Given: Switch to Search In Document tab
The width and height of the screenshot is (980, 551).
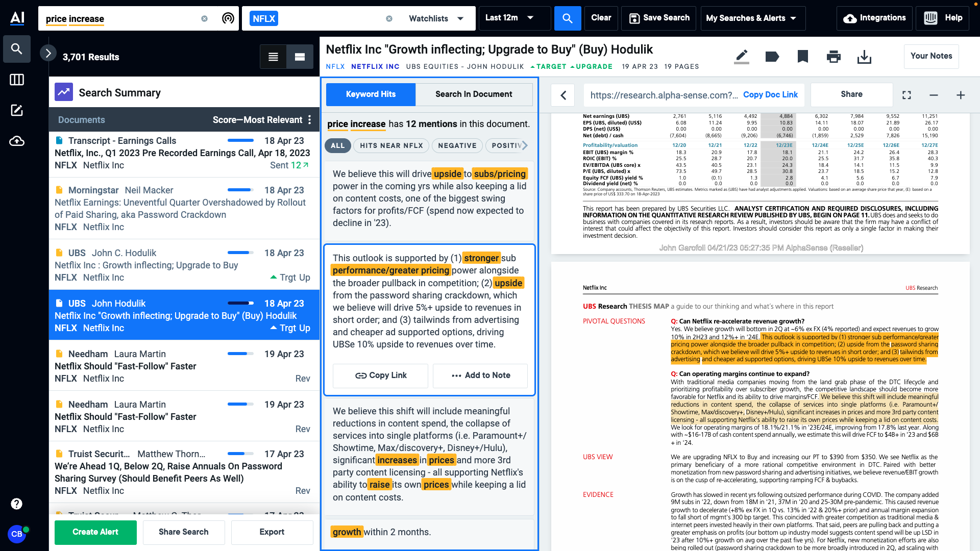Looking at the screenshot, I should pos(474,94).
